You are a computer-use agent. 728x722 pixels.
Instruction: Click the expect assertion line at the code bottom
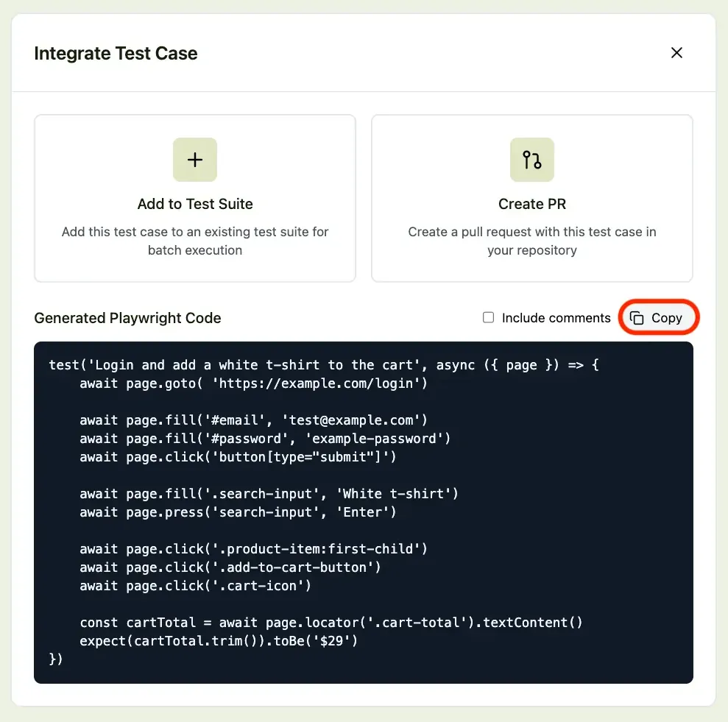click(x=218, y=640)
